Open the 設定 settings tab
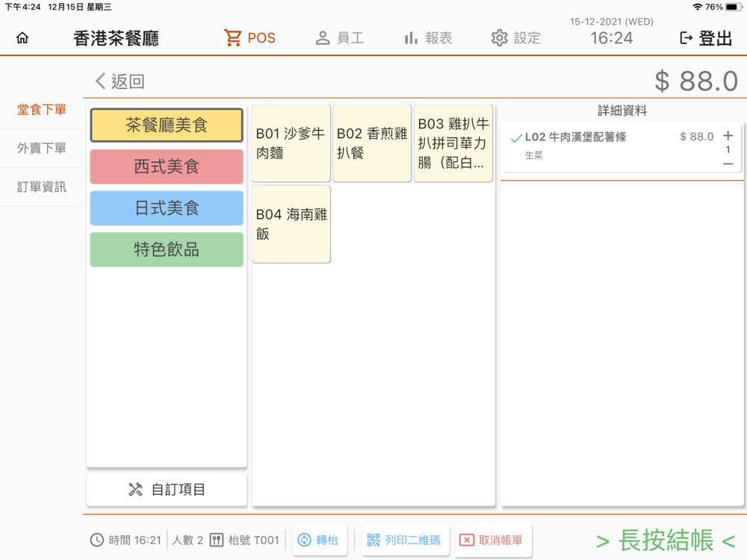 pos(516,37)
